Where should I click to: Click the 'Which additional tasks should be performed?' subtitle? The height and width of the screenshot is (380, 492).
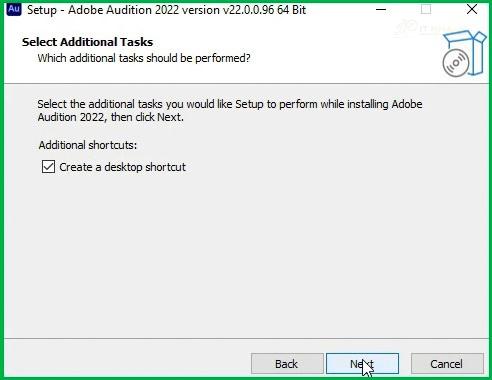click(x=144, y=58)
